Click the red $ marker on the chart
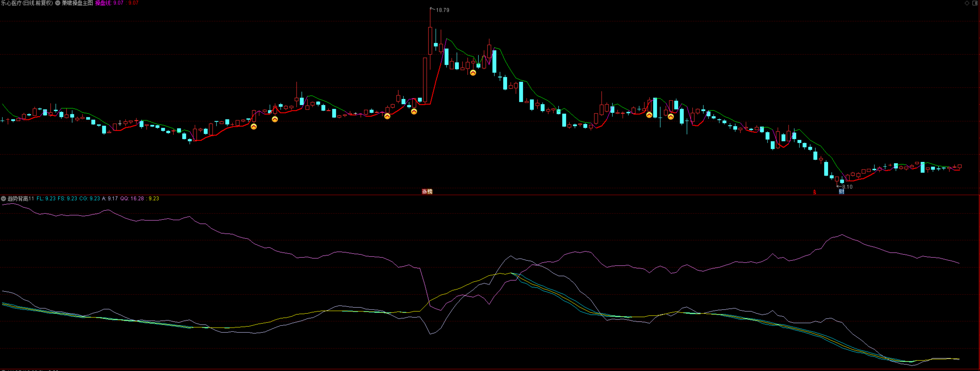This screenshot has width=980, height=371. (815, 192)
